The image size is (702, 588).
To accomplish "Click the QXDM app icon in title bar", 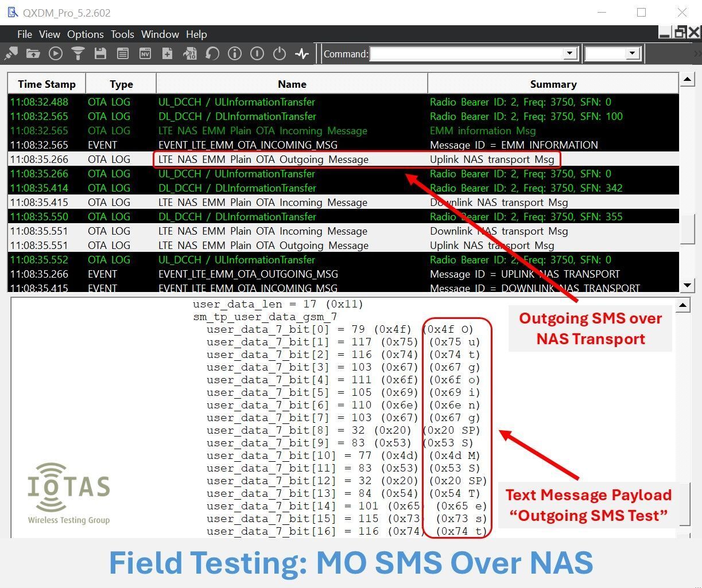I will click(x=13, y=12).
